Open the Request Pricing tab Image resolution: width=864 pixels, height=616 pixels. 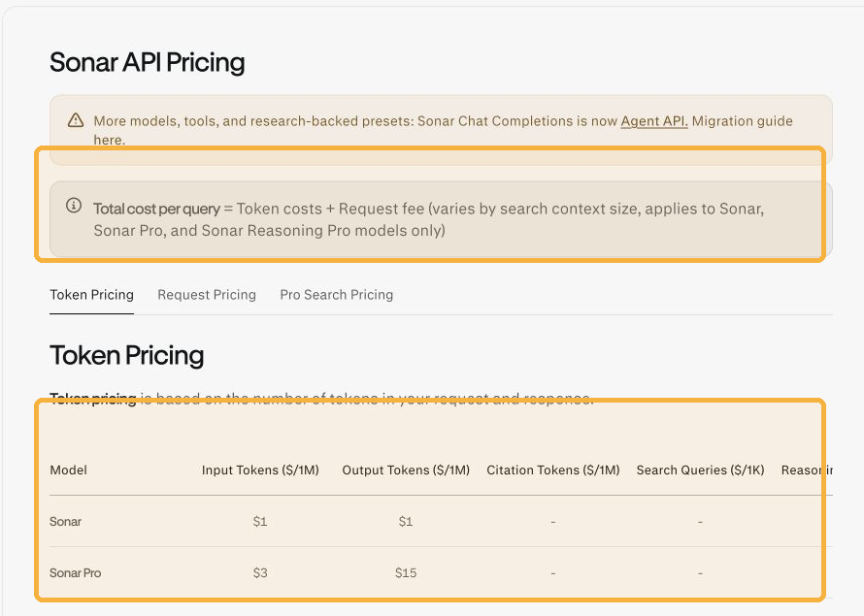click(x=207, y=295)
